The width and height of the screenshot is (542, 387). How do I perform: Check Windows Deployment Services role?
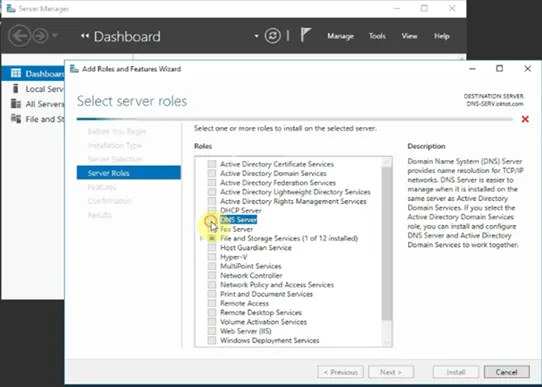[x=212, y=340]
